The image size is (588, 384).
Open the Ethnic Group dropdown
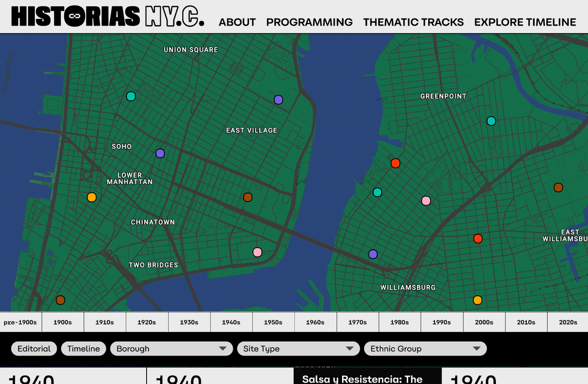[x=425, y=348]
